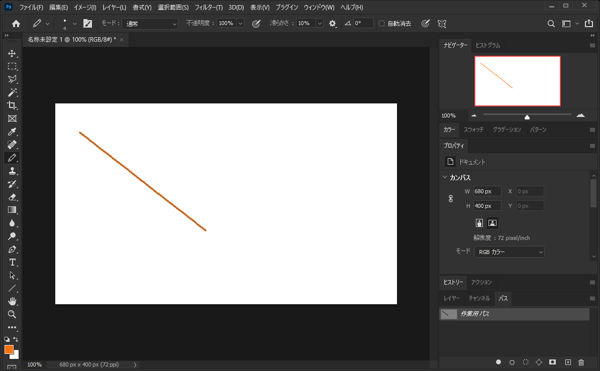Stroke path with brush icon

point(512,362)
